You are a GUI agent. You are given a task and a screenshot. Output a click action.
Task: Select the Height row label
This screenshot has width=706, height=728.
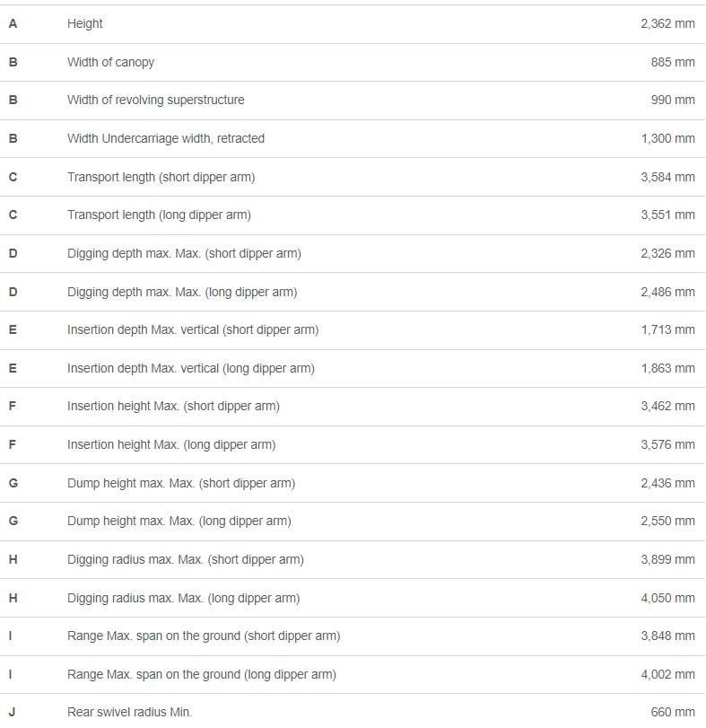[x=85, y=23]
